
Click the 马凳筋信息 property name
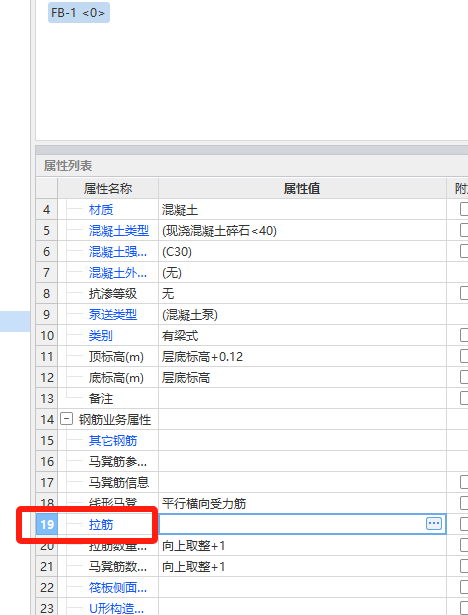pyautogui.click(x=119, y=482)
